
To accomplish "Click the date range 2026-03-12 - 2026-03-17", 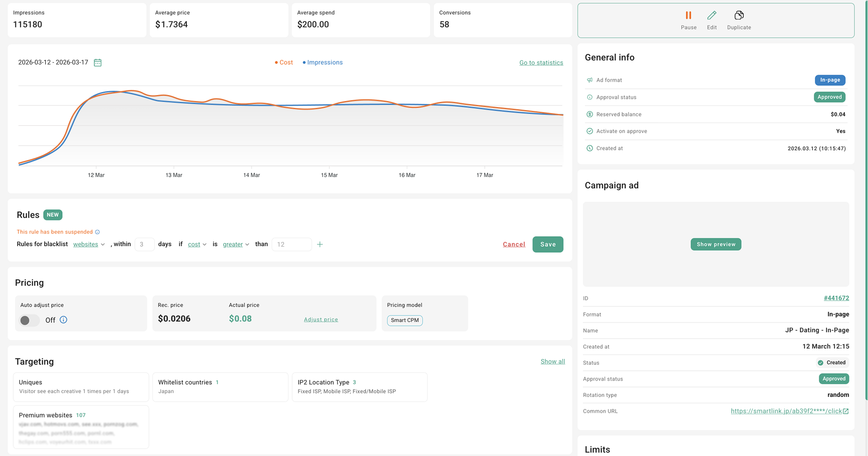I will click(x=53, y=63).
